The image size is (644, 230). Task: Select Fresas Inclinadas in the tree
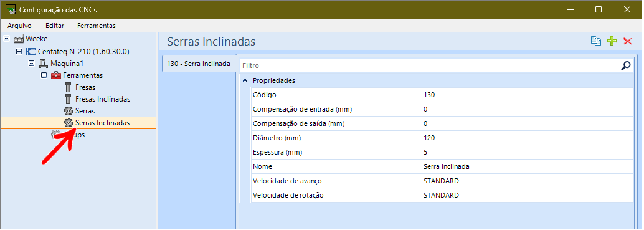[x=103, y=99]
